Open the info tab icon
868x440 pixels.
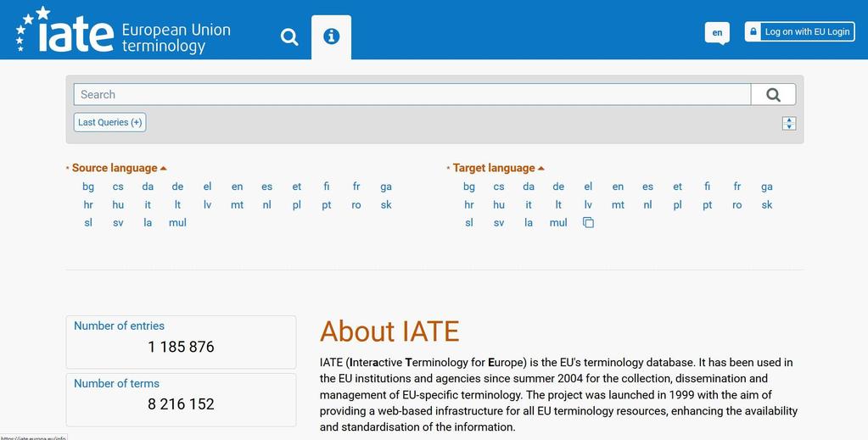(331, 36)
